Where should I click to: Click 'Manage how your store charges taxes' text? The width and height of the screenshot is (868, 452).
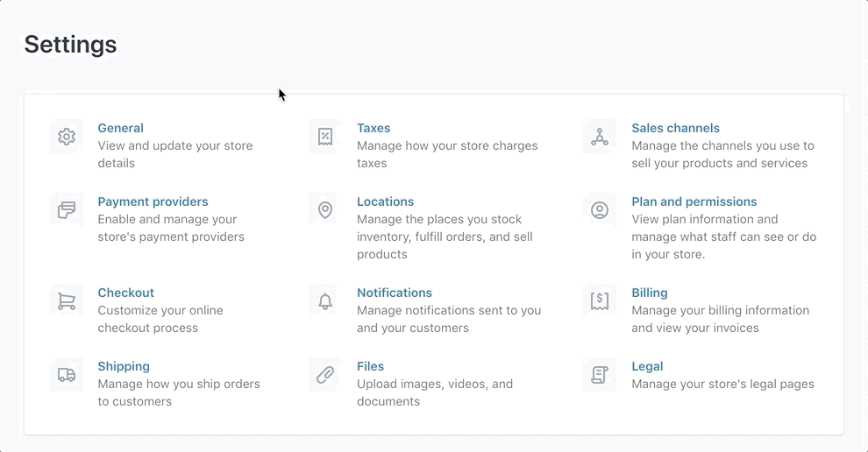[447, 154]
